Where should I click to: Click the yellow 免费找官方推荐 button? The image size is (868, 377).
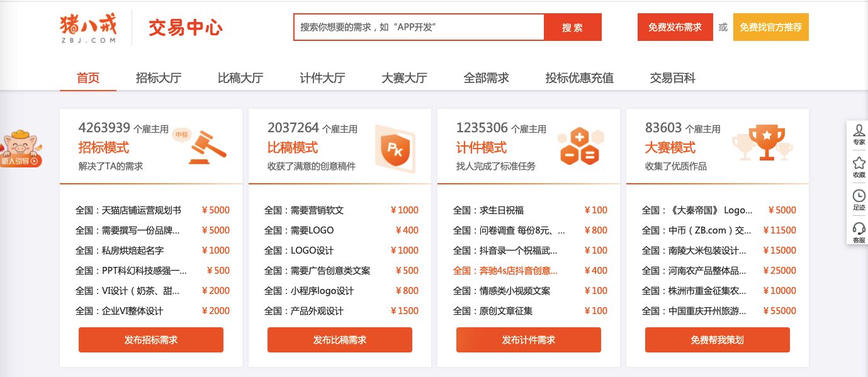(x=770, y=27)
